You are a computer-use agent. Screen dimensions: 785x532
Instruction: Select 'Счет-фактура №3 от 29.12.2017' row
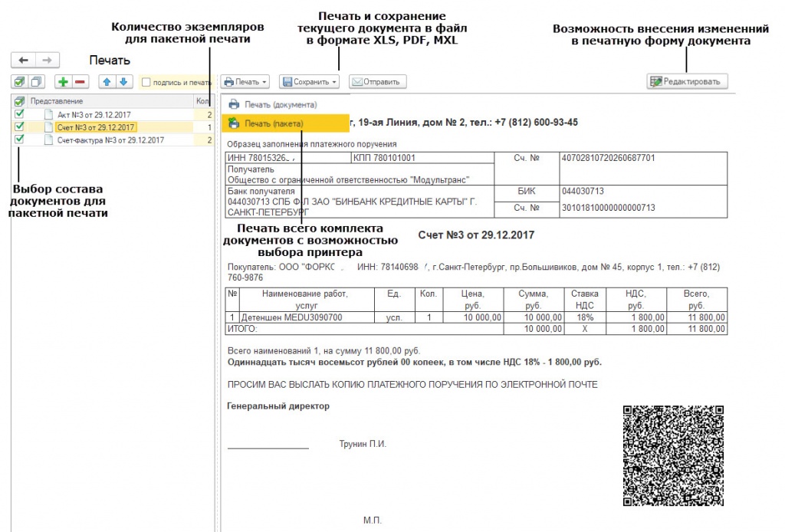[113, 140]
